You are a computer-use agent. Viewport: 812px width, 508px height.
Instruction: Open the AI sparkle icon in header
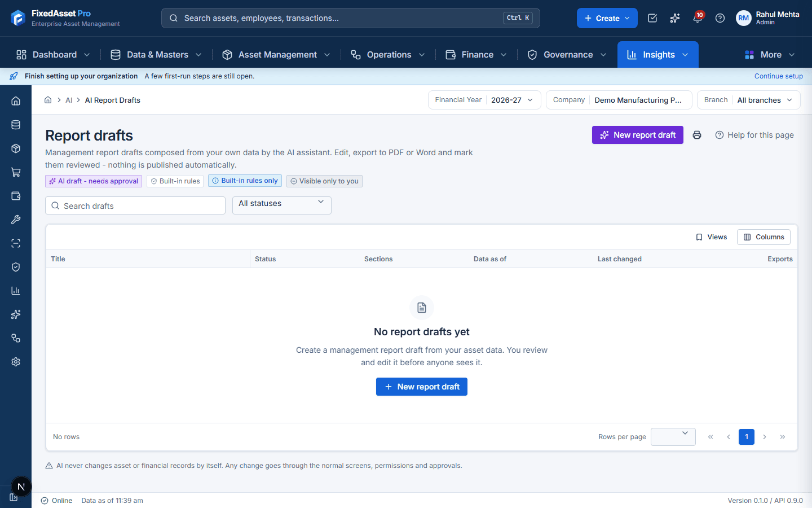pyautogui.click(x=675, y=18)
